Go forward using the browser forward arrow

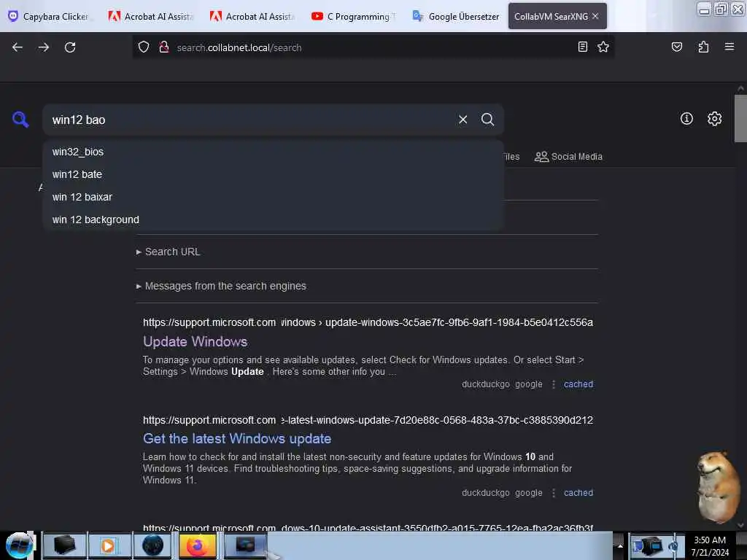coord(44,47)
